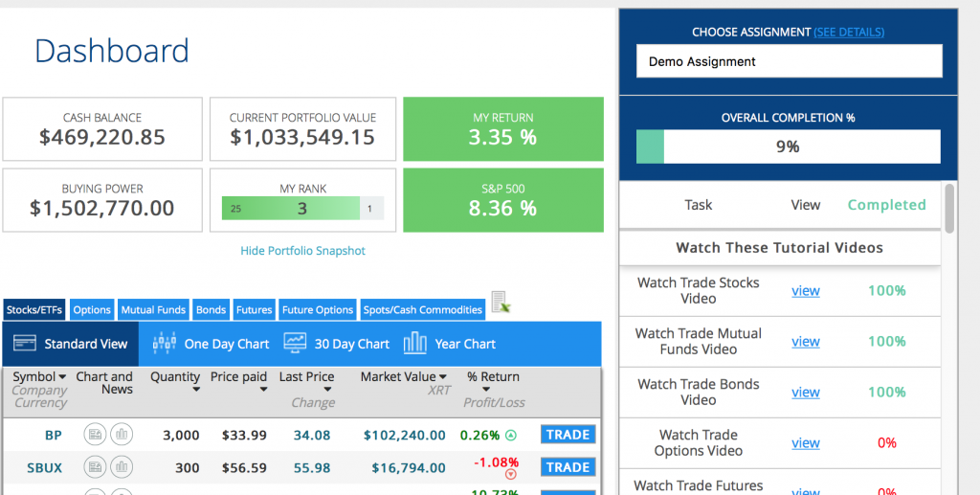Click the SBUX ticker symbol
This screenshot has height=495, width=980.
[x=44, y=467]
